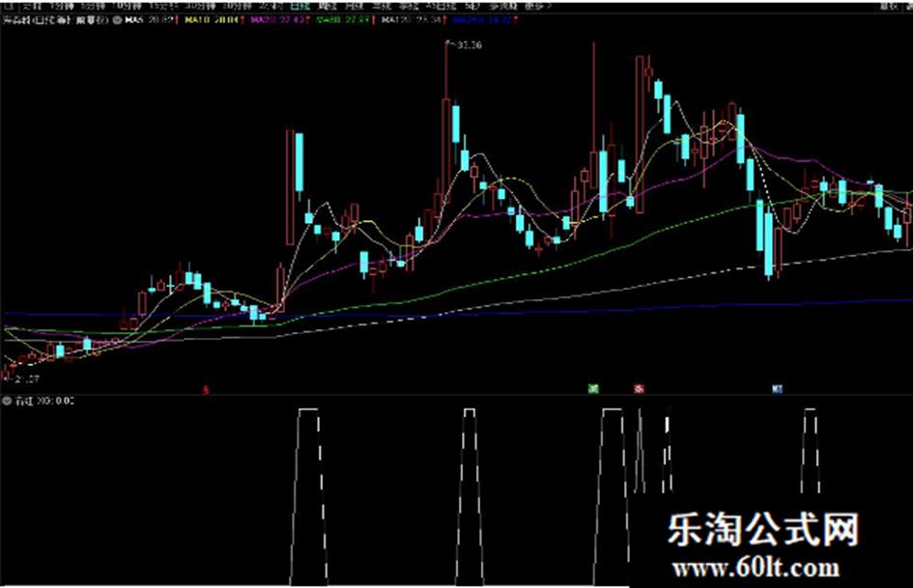Click the small red marker near the axis's left end
913x588 pixels.
tap(206, 389)
